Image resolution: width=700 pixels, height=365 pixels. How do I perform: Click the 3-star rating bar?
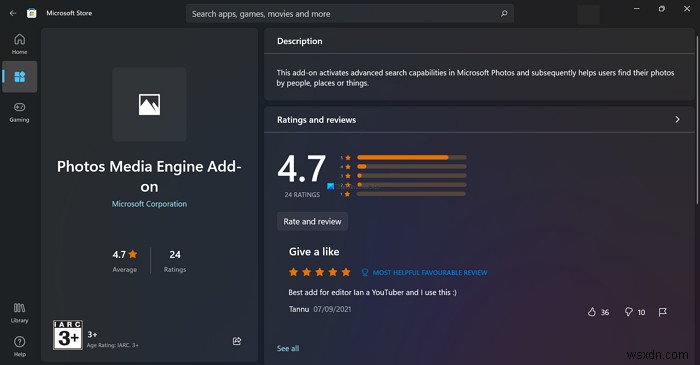[x=412, y=176]
